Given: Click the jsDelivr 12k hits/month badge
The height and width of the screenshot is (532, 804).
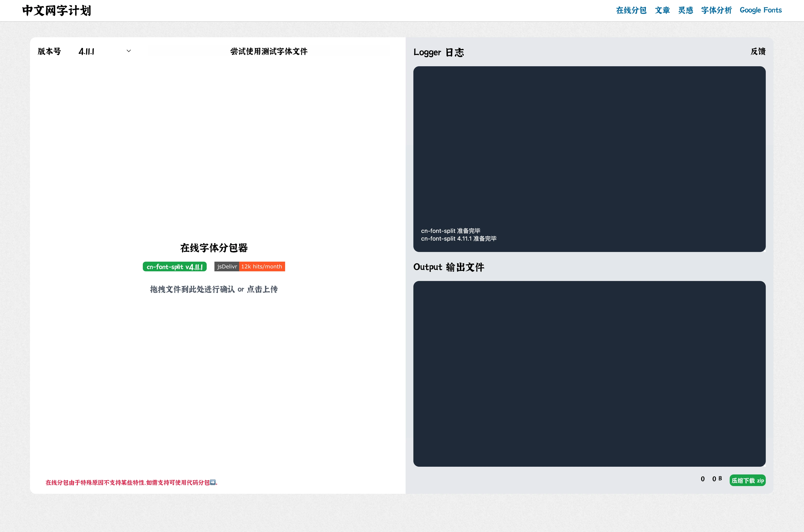Looking at the screenshot, I should (x=250, y=266).
